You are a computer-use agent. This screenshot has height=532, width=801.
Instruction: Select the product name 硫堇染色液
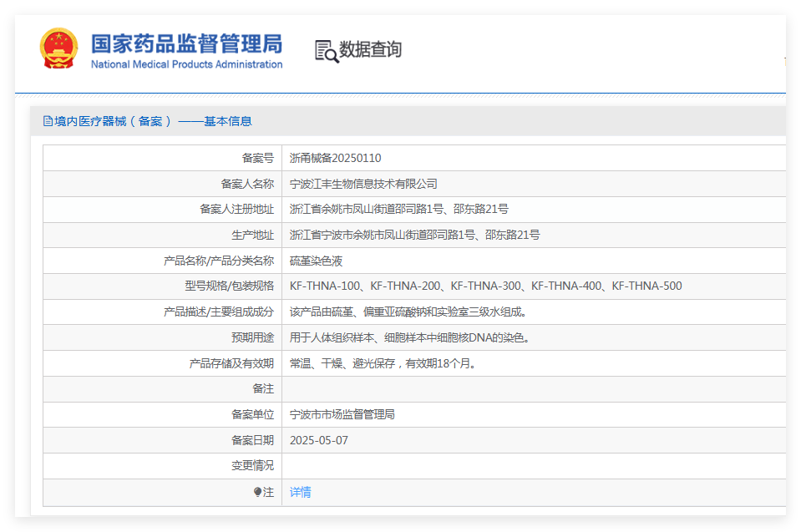pos(316,261)
